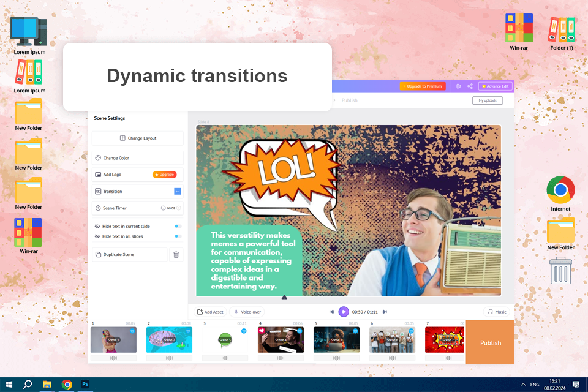Viewport: 588px width, 392px height.
Task: Open the Folder (1) desktop icon
Action: pyautogui.click(x=562, y=32)
